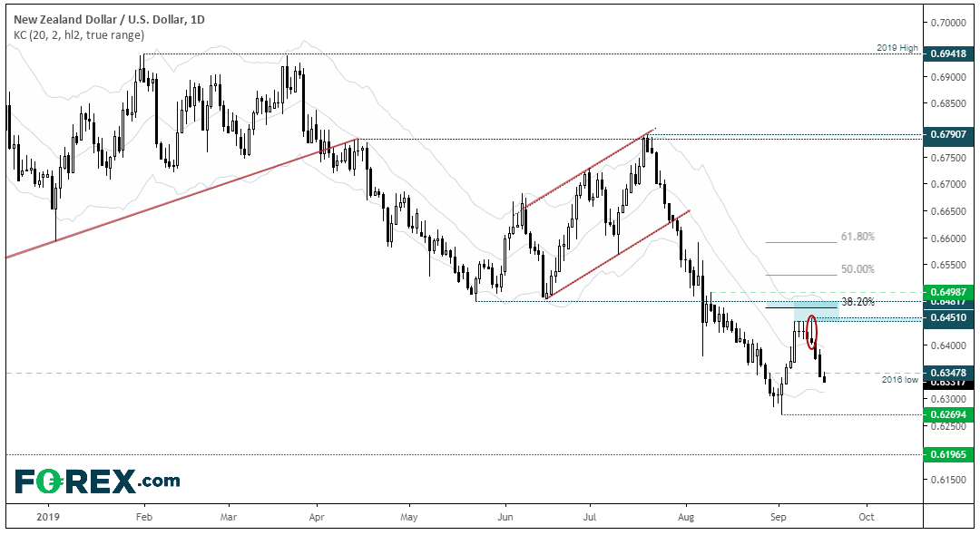Screen dimensions: 980x535
Task: Click the Jun date axis label
Action: [505, 517]
